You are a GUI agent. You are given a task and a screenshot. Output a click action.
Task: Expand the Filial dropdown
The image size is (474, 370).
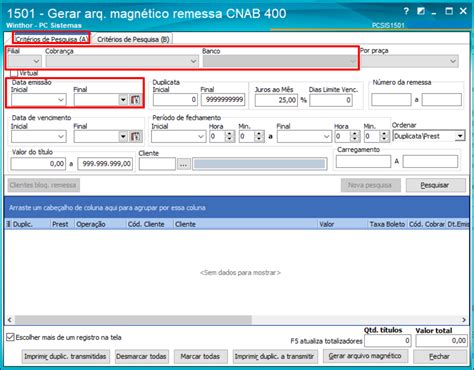[x=36, y=61]
